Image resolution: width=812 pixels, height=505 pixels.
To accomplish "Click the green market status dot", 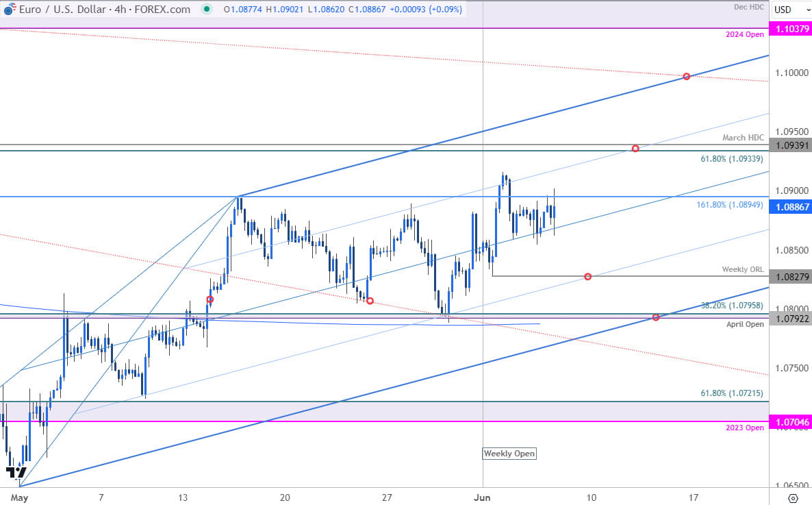I will (207, 9).
